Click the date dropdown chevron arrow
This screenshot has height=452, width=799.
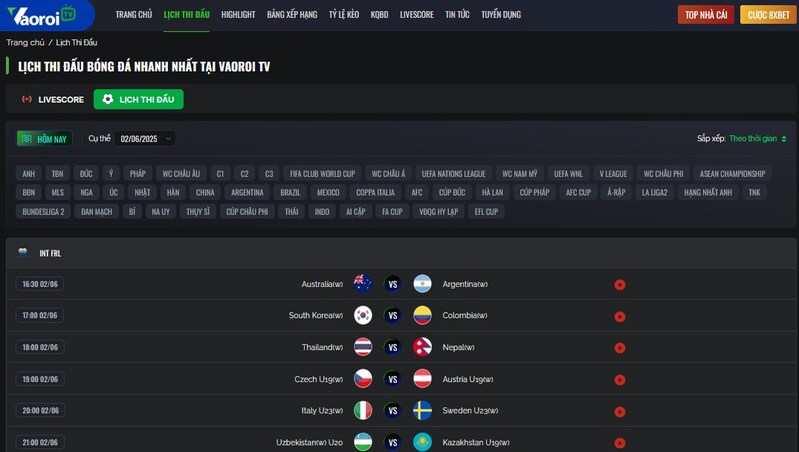(169, 139)
